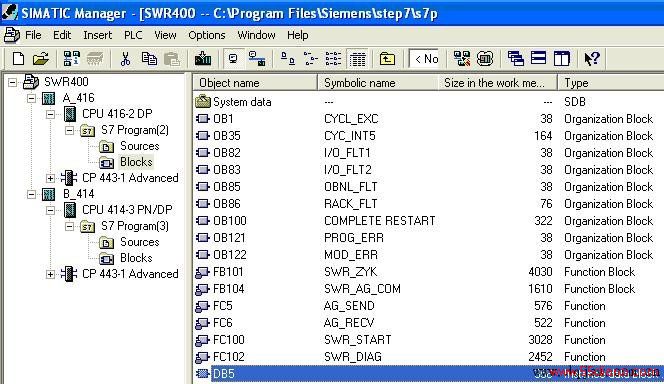The height and width of the screenshot is (384, 664).
Task: Click the Tile Horizontally icon
Action: pyautogui.click(x=539, y=58)
